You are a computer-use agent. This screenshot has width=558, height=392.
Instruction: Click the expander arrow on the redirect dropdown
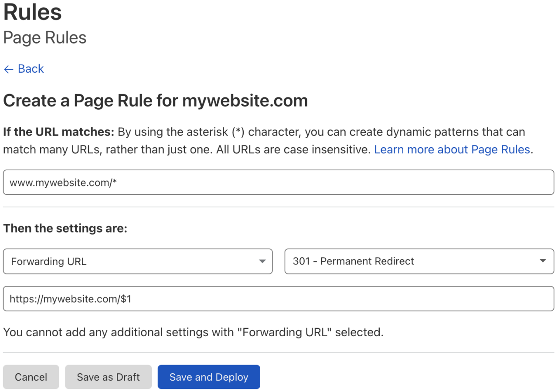[x=542, y=261]
